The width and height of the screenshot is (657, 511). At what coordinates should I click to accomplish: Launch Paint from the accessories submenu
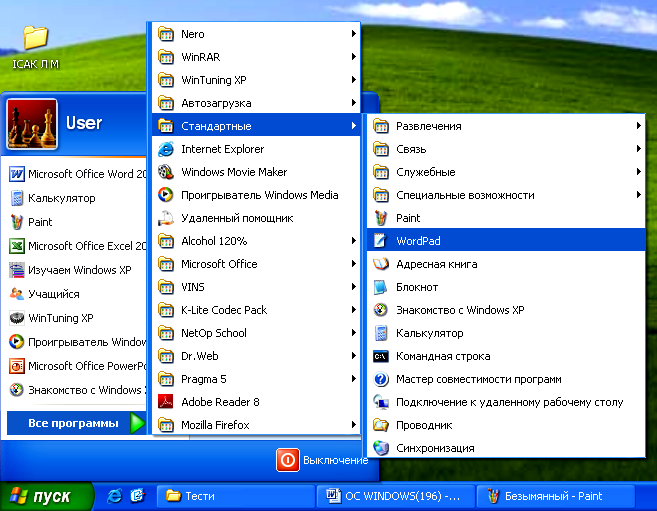pos(506,218)
